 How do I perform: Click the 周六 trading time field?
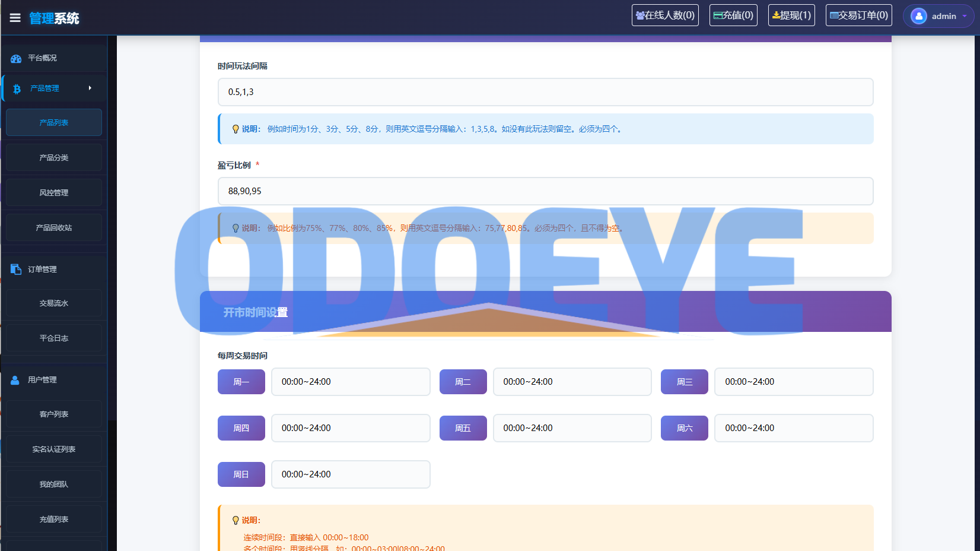(x=794, y=428)
